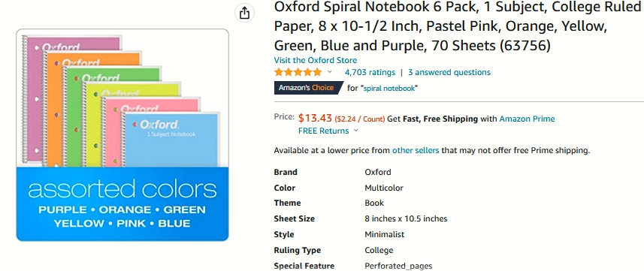644x271 pixels.
Task: Open the 4,703 ratings link
Action: pyautogui.click(x=370, y=72)
